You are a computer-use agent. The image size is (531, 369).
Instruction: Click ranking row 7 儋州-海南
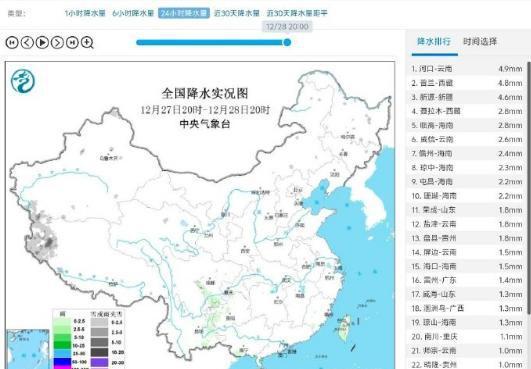click(467, 153)
